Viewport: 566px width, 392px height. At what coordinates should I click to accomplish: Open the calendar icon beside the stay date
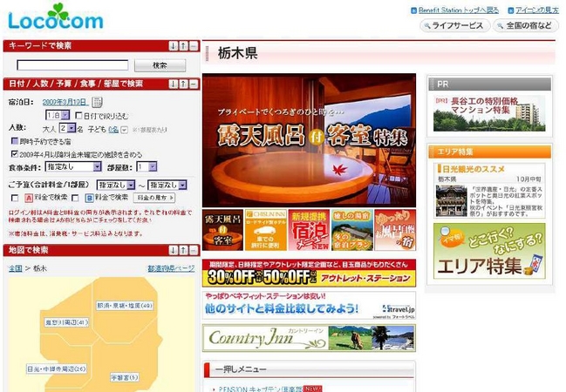96,102
